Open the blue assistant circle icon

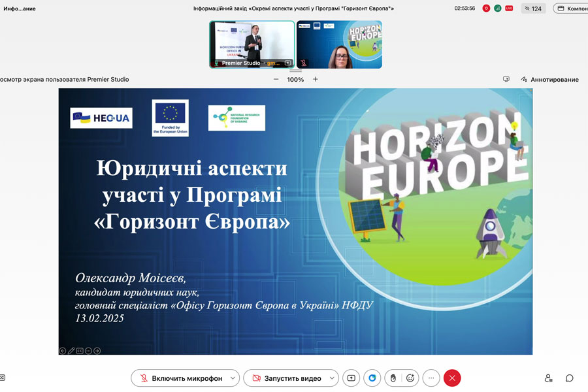(372, 378)
